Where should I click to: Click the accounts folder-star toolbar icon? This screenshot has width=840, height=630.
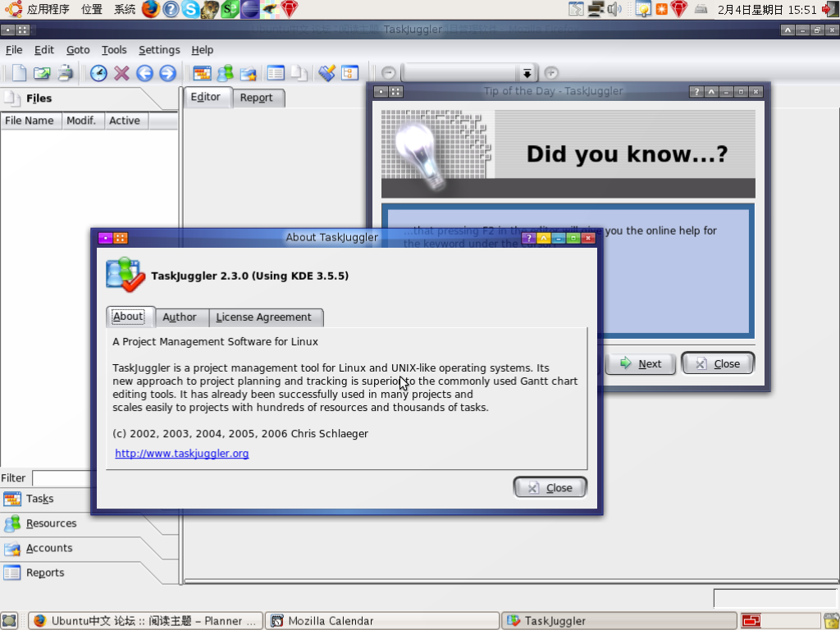tap(248, 73)
